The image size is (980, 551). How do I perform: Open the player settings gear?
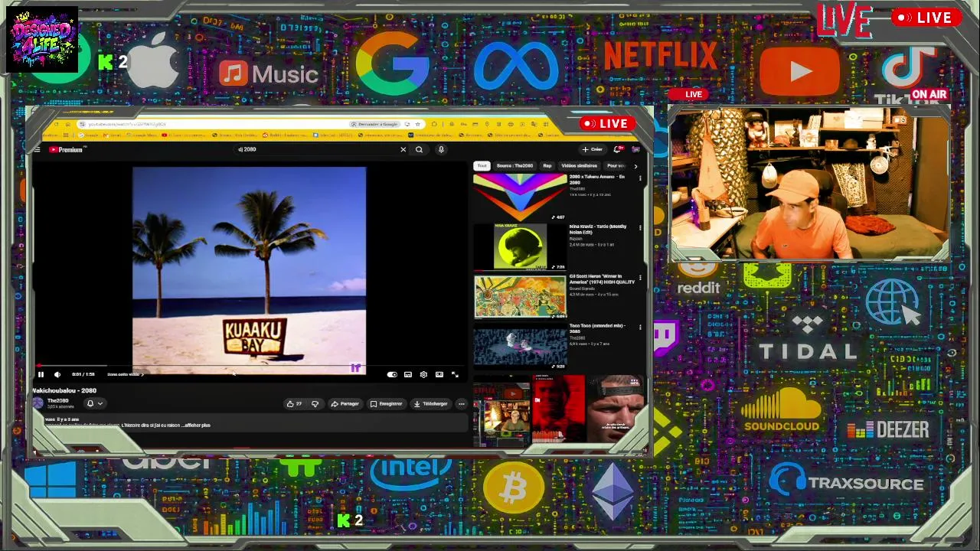click(423, 374)
